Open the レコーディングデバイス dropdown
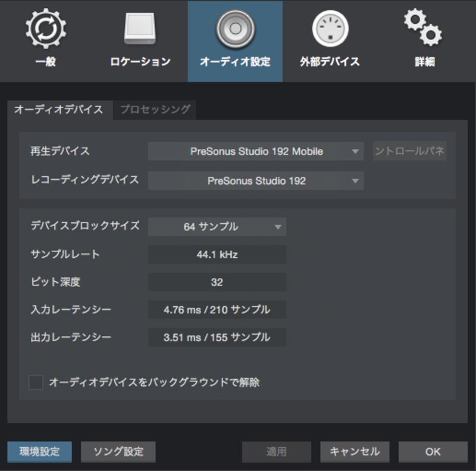The image size is (476, 471). (256, 181)
